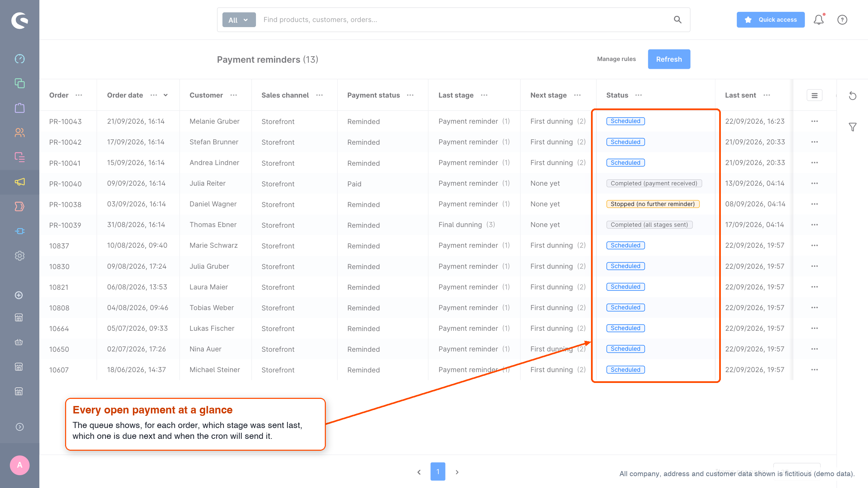Open row actions for order 10607
Screen dimensions: 868x488
point(815,370)
